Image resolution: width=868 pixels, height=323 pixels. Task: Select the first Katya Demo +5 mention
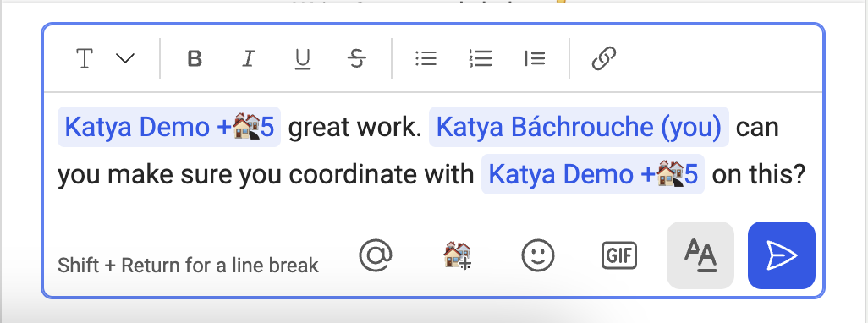[169, 127]
